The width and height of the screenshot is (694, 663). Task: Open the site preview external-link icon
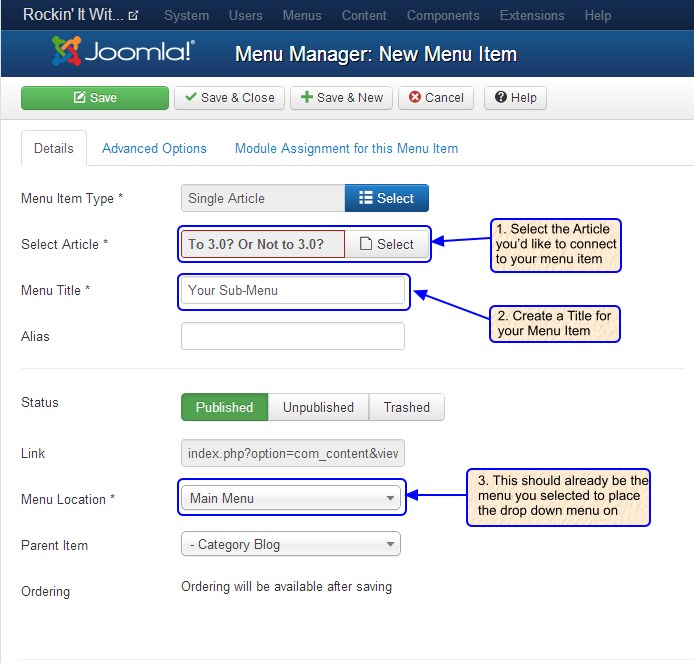coord(133,15)
